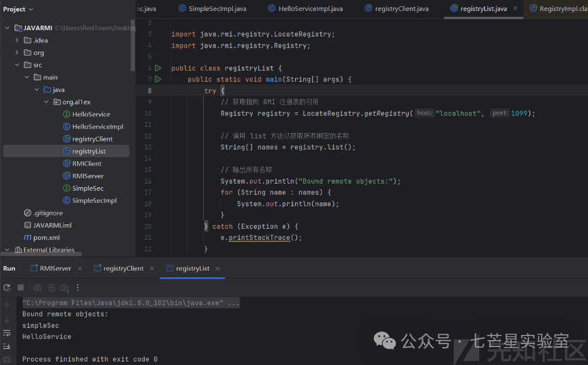This screenshot has width=588, height=365.
Task: Open the pom.xml Maven file
Action: point(46,238)
